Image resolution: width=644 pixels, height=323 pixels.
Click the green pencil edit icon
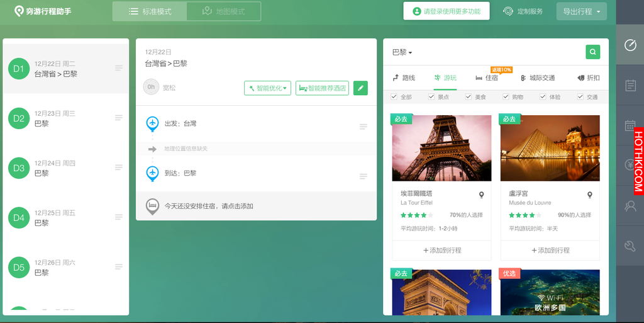pyautogui.click(x=360, y=88)
